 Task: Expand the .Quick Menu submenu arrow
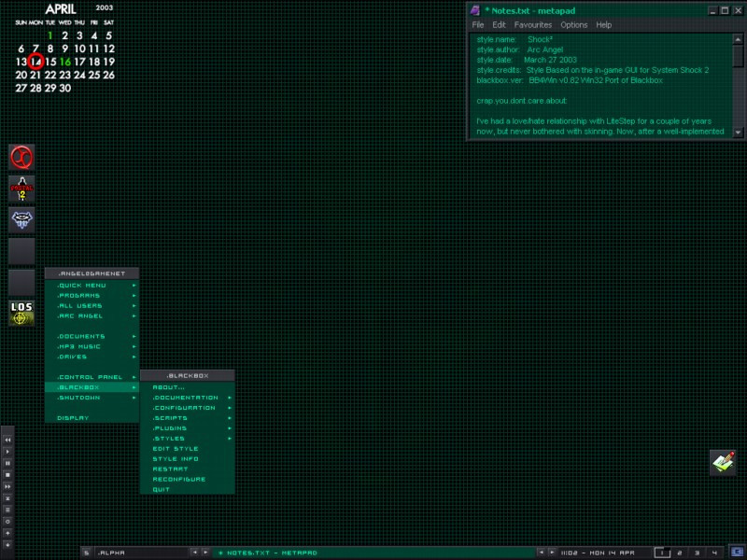coord(134,286)
